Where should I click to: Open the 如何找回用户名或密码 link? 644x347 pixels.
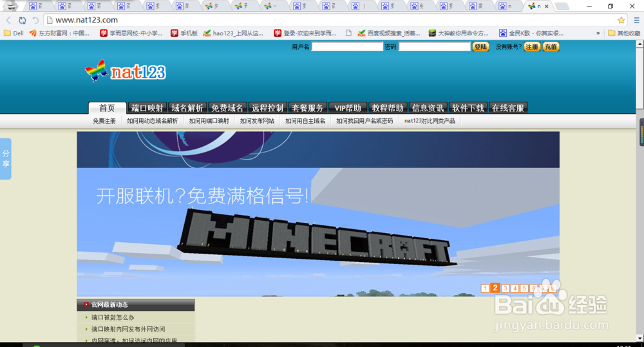365,121
